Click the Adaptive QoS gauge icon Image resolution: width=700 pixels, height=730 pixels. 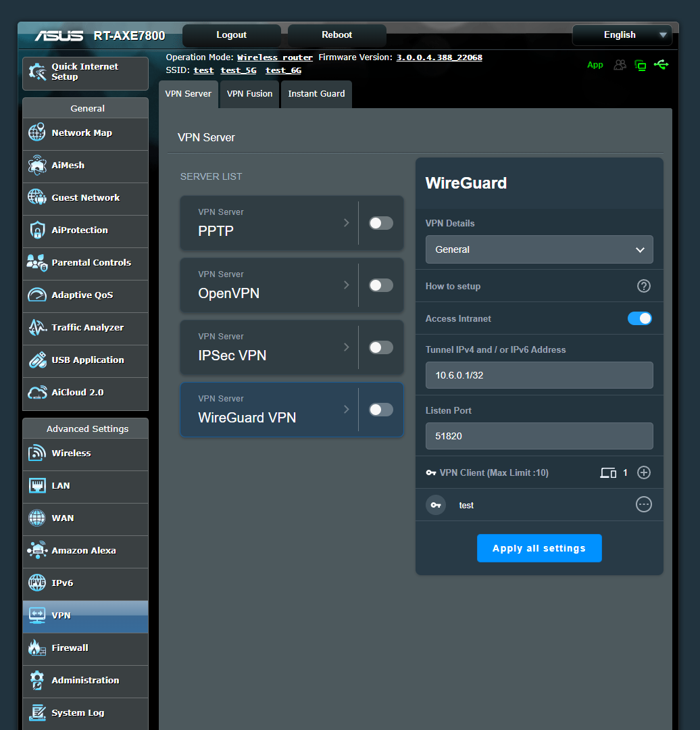(37, 295)
